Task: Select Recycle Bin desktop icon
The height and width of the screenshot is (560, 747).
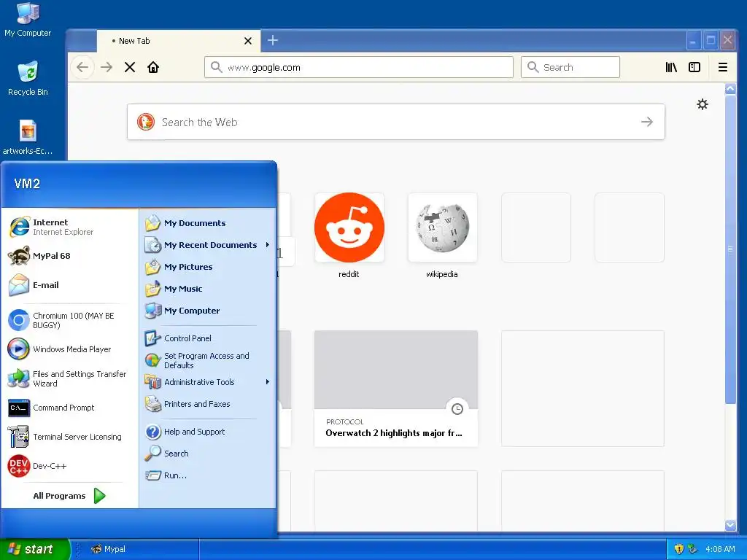Action: [28, 79]
